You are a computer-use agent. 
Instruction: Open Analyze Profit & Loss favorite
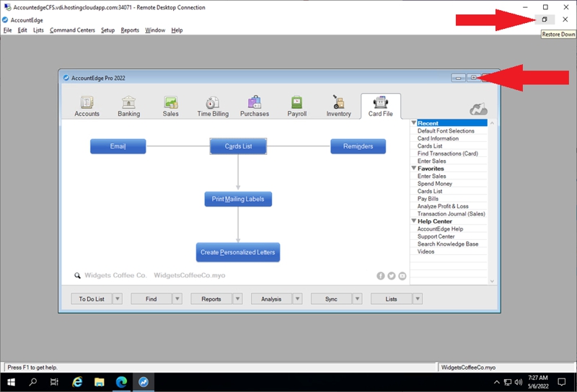(x=443, y=206)
